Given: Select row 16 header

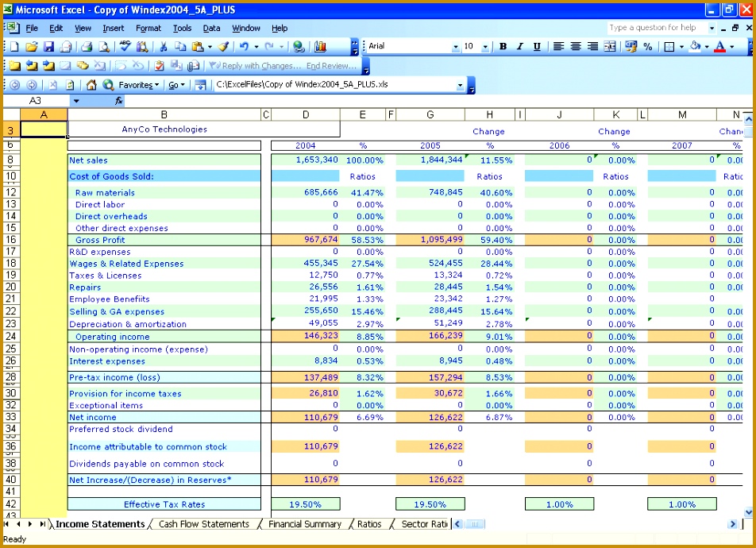Looking at the screenshot, I should click(11, 240).
